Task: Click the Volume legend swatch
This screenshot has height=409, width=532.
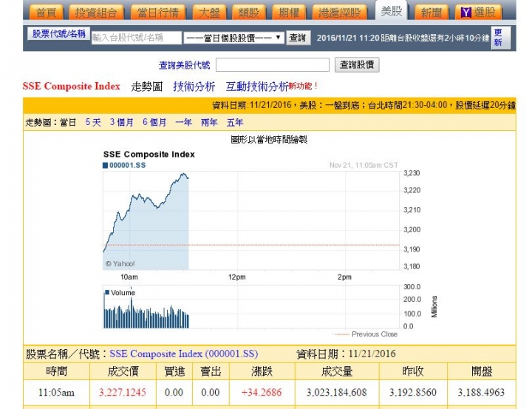Action: pyautogui.click(x=107, y=292)
